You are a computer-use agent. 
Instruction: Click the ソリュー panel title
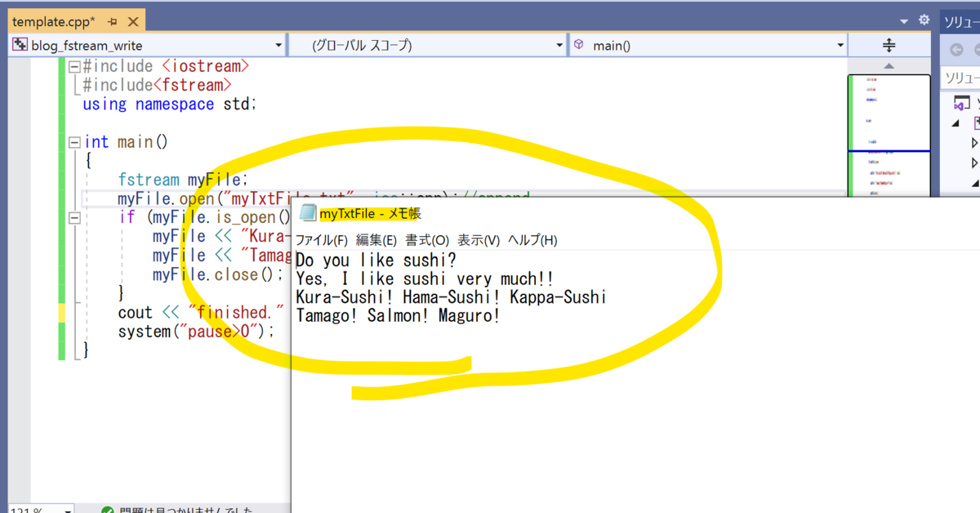[x=961, y=22]
